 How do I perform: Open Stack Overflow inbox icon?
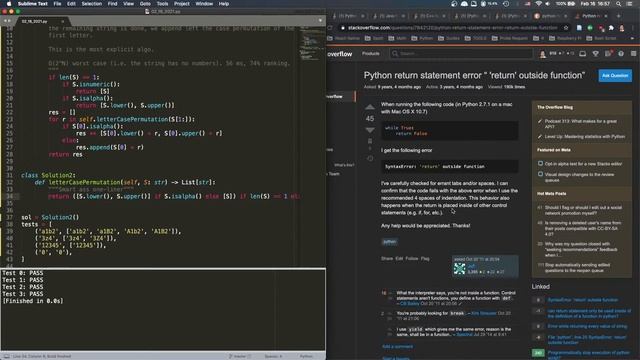(582, 53)
